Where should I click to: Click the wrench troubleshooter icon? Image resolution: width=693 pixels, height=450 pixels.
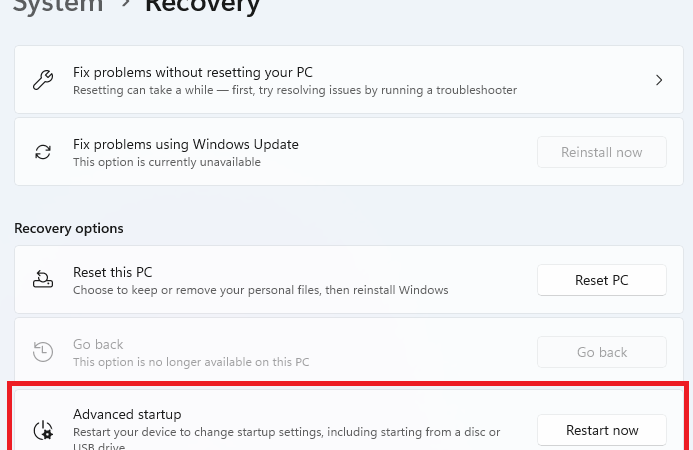pyautogui.click(x=43, y=80)
